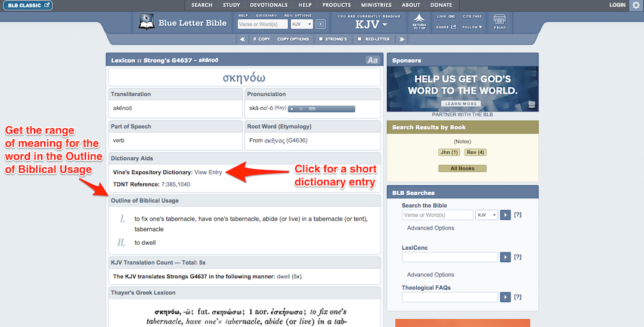Expand Advanced Options under LexiConc

pyautogui.click(x=431, y=275)
